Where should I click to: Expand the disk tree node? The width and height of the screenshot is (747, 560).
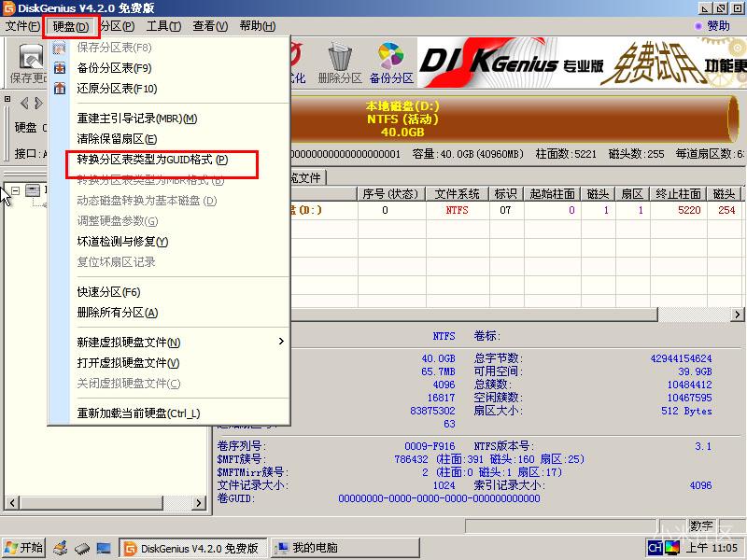[x=16, y=190]
